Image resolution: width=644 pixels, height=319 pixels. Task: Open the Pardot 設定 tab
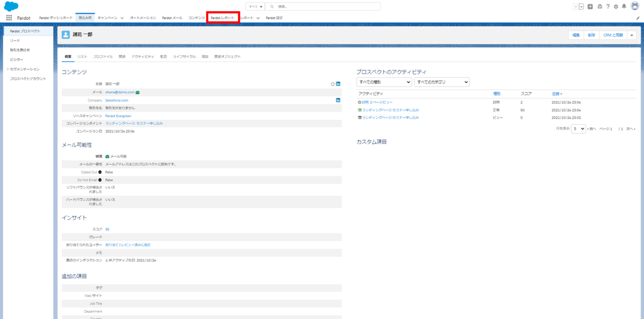click(274, 18)
